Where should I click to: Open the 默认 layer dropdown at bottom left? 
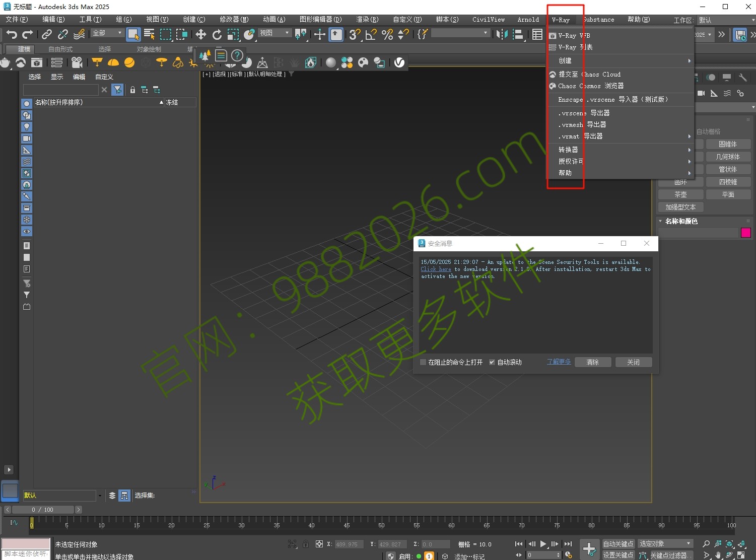point(62,496)
